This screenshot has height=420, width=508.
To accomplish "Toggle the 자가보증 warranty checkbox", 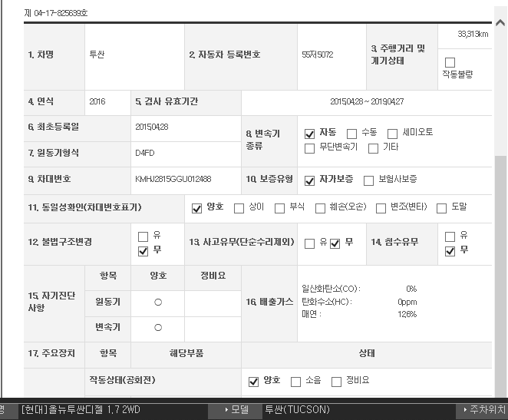I will [x=310, y=180].
